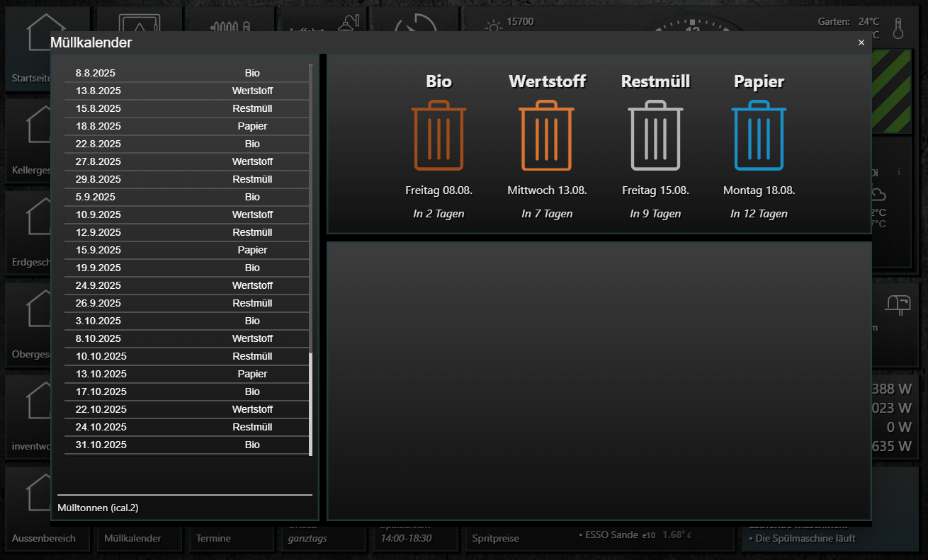Select the 18.8.2025 Papier row
The width and height of the screenshot is (928, 560).
click(187, 126)
